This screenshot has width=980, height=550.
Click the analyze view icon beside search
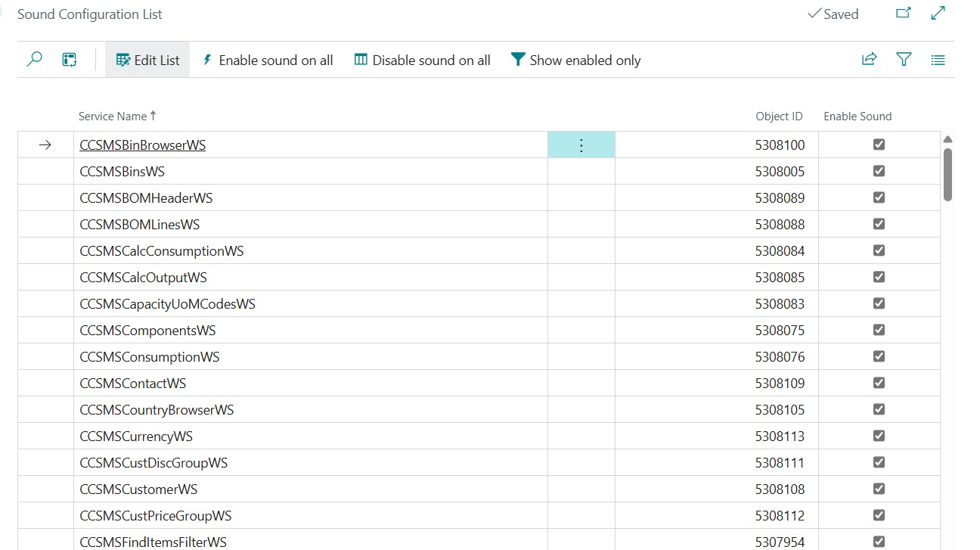click(70, 60)
